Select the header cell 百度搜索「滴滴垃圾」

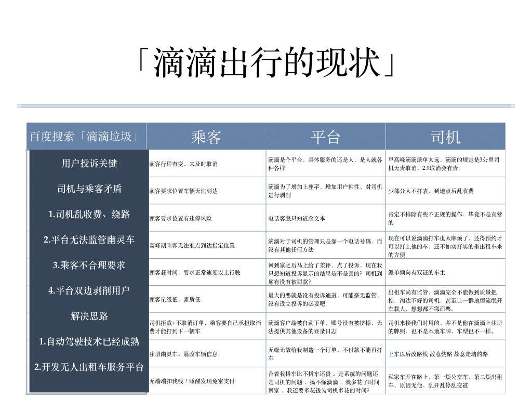[86, 137]
